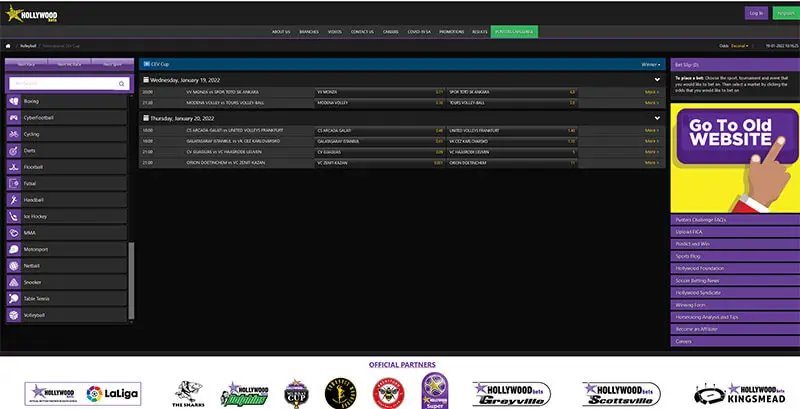Expand More for CS Arcada Galati match
800x409 pixels.
point(652,131)
